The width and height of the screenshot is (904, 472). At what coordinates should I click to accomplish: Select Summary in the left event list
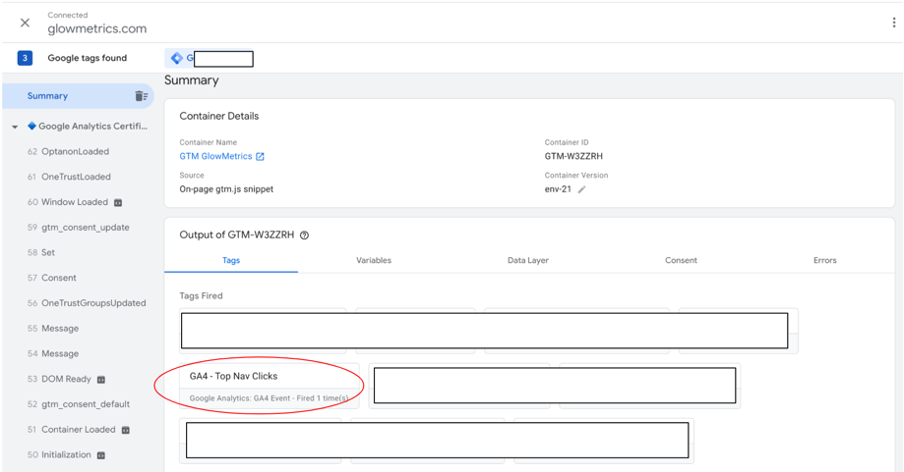(x=78, y=96)
